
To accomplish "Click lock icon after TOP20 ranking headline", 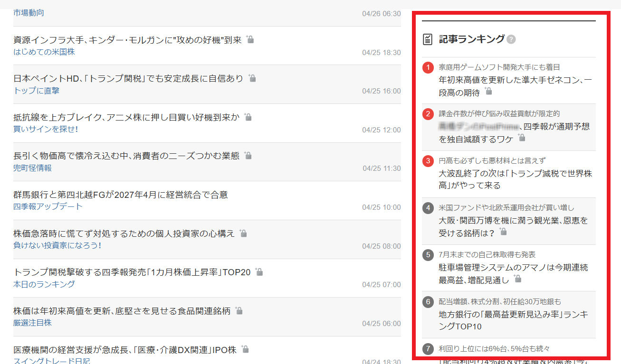I will pos(258,271).
